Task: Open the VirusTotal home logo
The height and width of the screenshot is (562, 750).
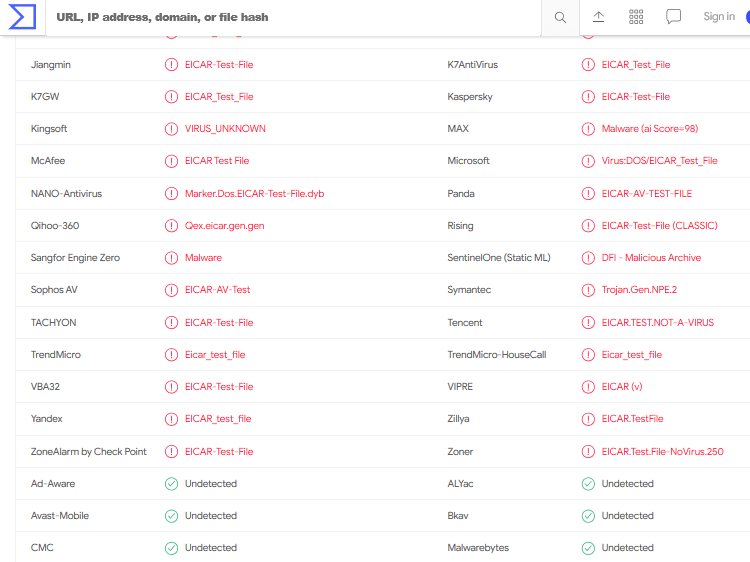Action: coord(22,16)
